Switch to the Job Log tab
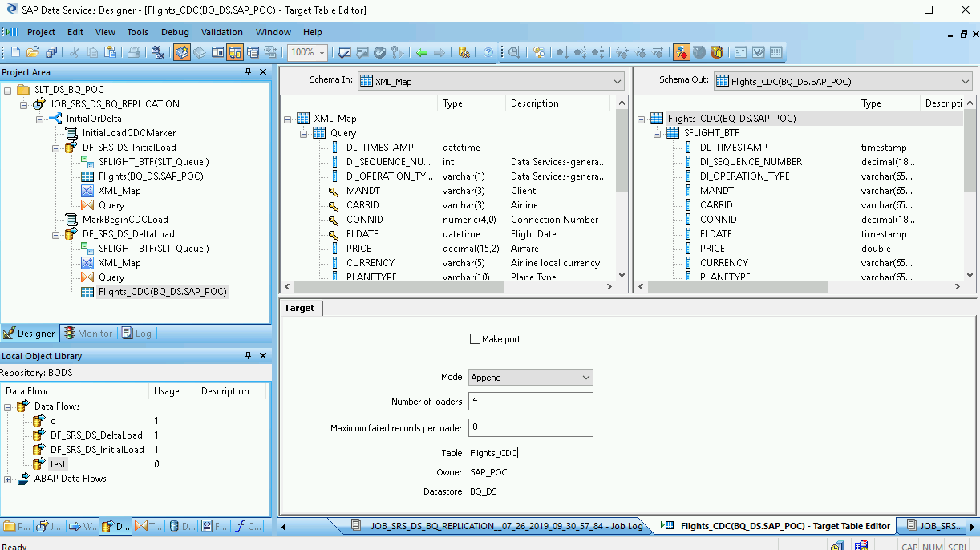980x550 pixels. point(497,527)
